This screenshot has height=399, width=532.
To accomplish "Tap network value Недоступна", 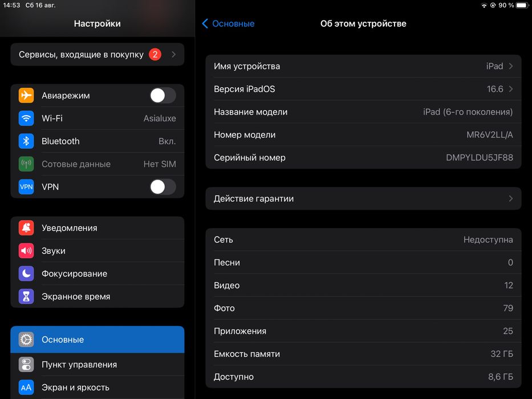I will coord(488,239).
